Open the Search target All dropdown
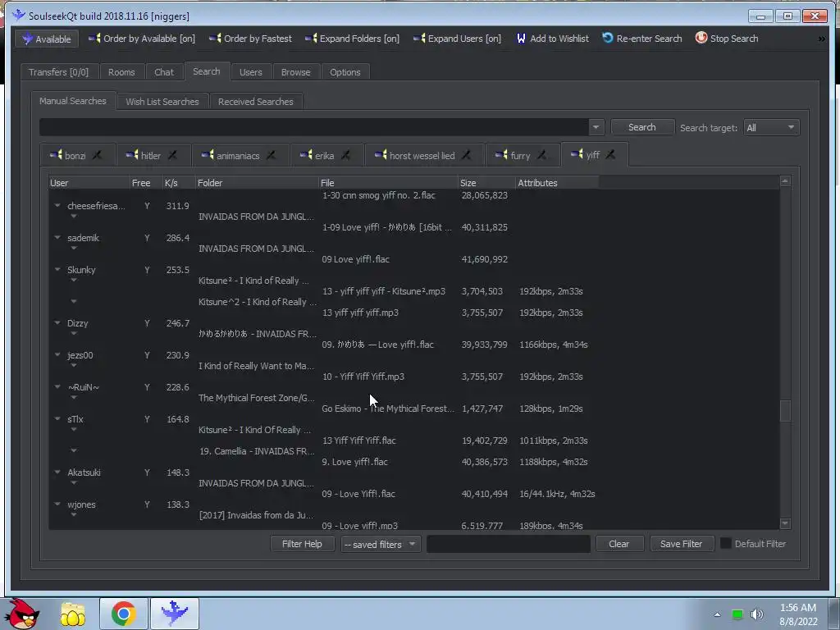The width and height of the screenshot is (840, 630). [771, 127]
